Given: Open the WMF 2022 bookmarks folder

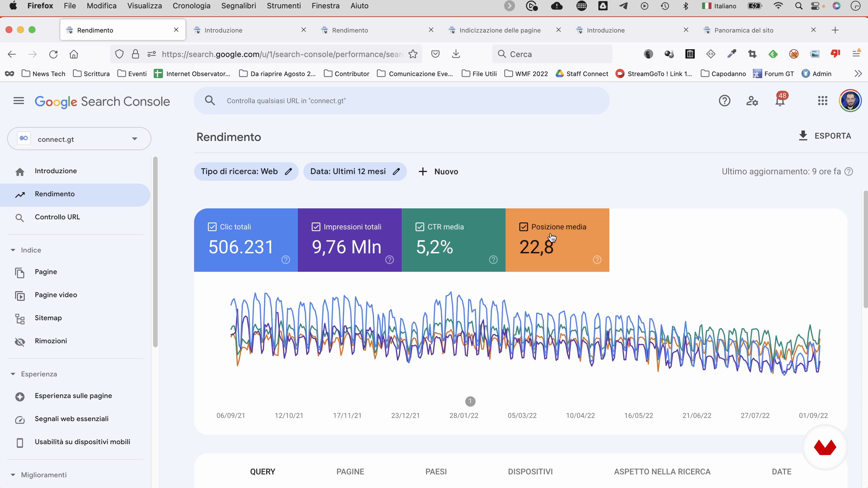Looking at the screenshot, I should click(526, 73).
